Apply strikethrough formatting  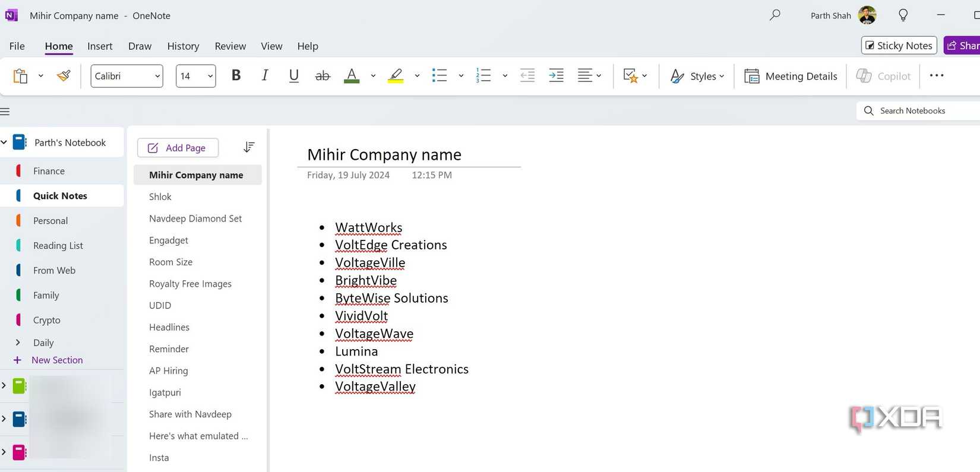pyautogui.click(x=323, y=76)
